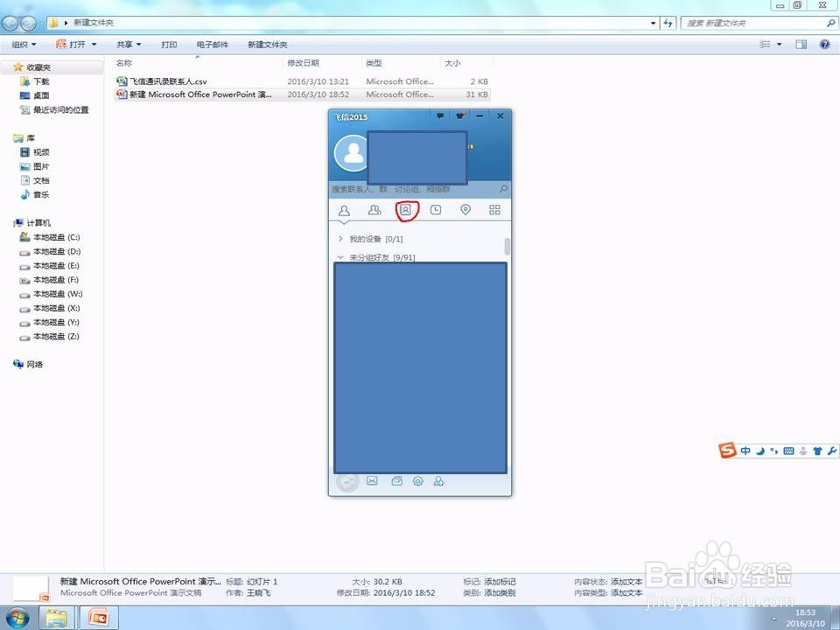Focus the Fetion contact search field
This screenshot has height=630, width=840.
[415, 189]
